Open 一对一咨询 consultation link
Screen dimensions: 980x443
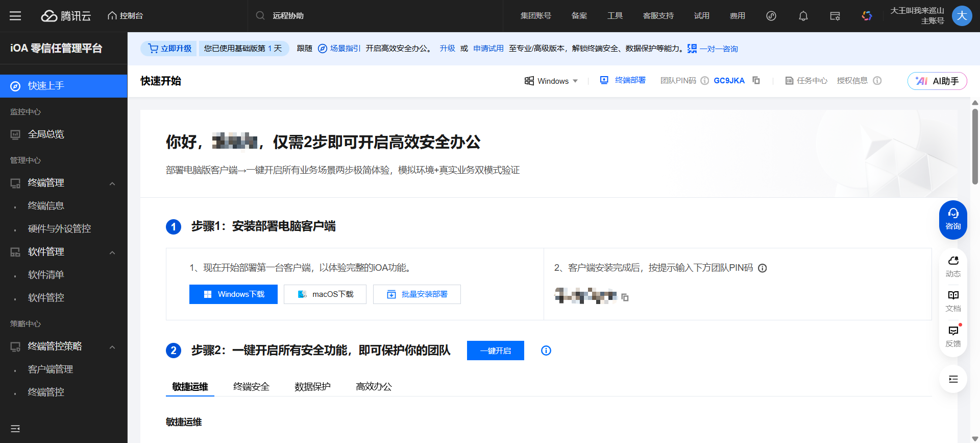pyautogui.click(x=713, y=49)
